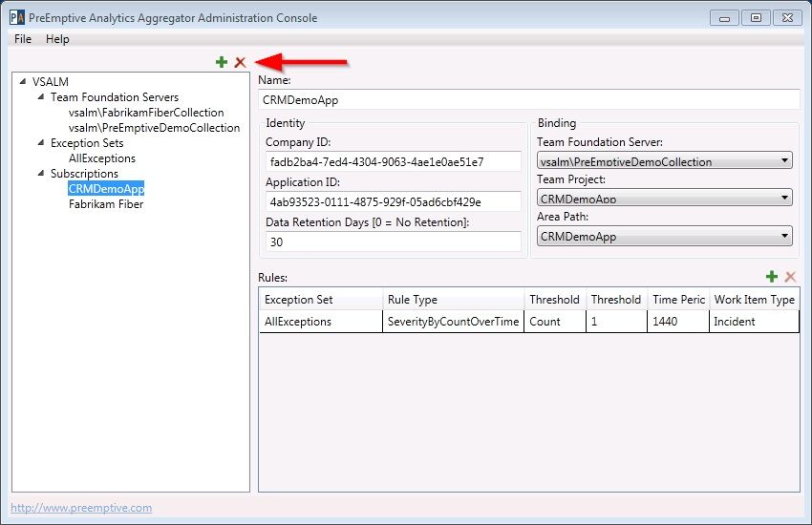Select the Subscriptions tree label
Screen dimensions: 812x525
click(x=84, y=174)
